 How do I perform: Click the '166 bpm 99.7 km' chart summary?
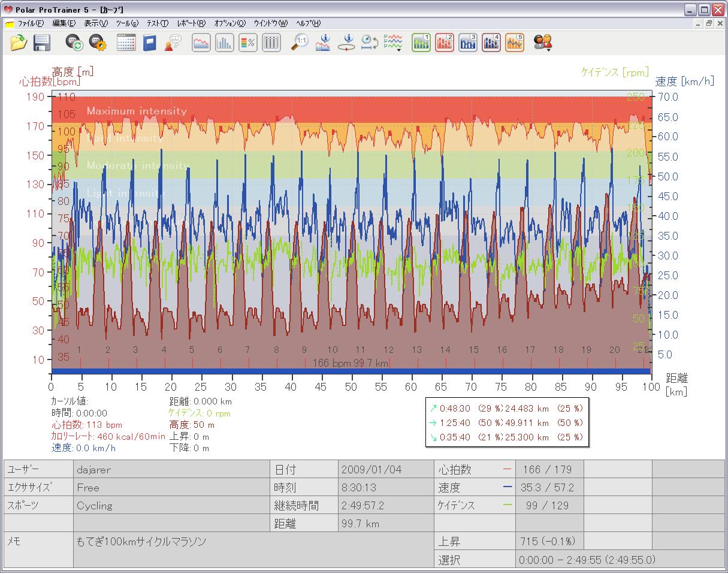point(351,363)
